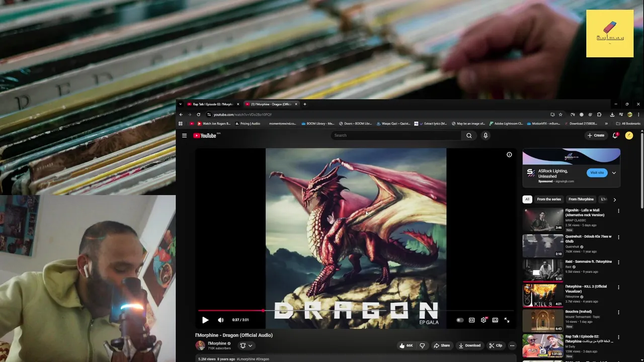Select the From l'Morphine chip
Viewport: 644px width, 362px height.
pos(581,199)
